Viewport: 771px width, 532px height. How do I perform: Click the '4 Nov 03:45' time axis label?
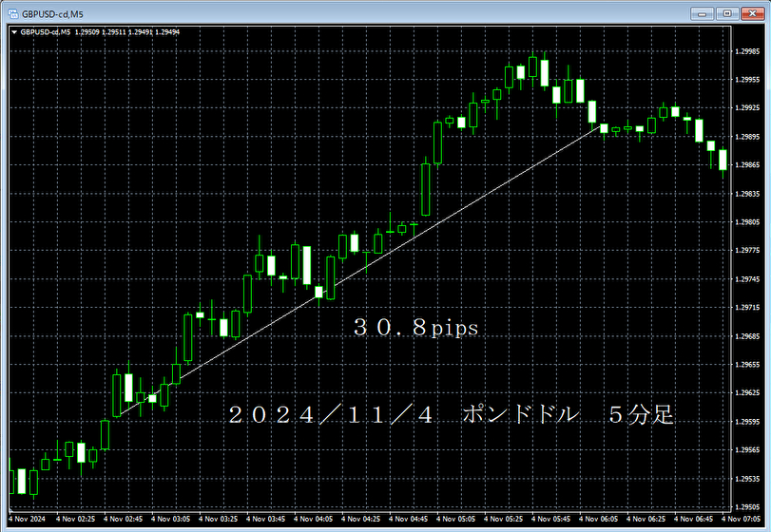pos(265,519)
